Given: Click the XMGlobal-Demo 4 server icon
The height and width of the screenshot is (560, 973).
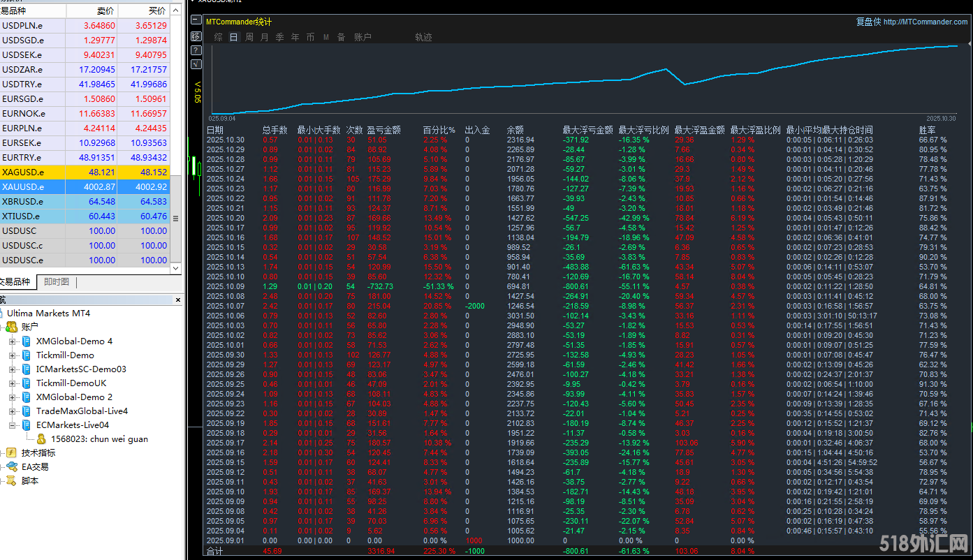Looking at the screenshot, I should (x=27, y=341).
